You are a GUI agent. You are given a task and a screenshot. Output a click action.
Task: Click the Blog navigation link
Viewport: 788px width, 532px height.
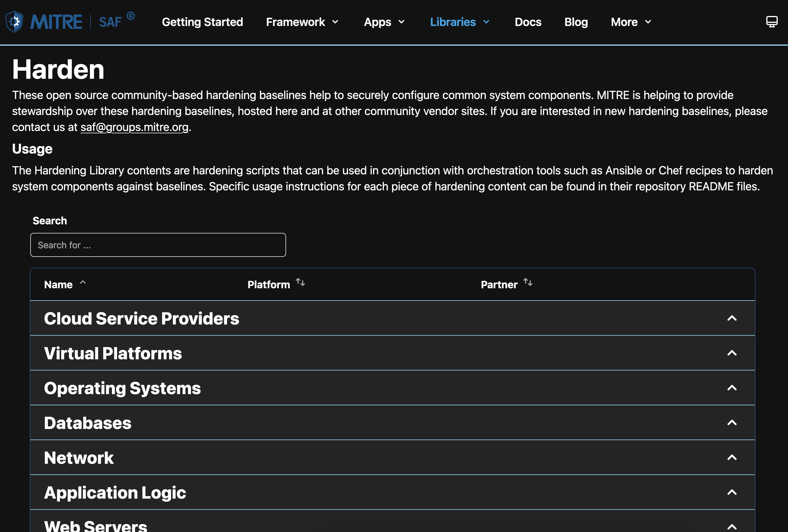tap(576, 21)
